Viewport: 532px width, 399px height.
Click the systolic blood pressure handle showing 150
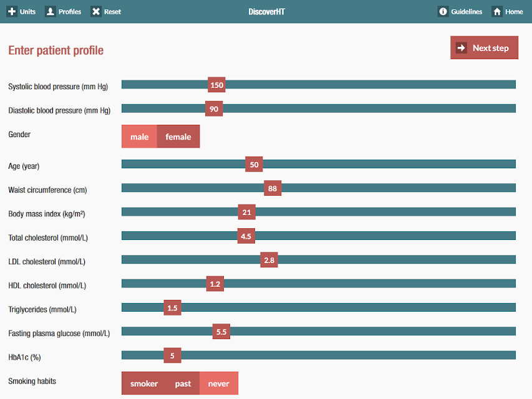(216, 85)
